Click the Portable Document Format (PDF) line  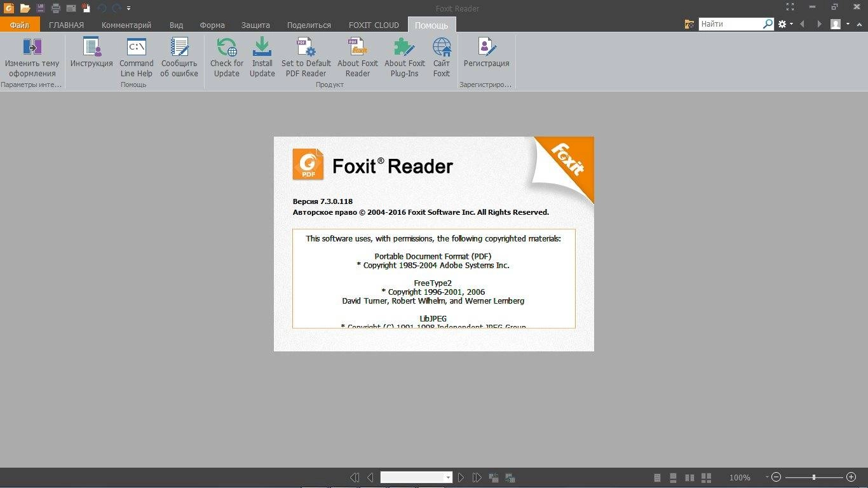(433, 257)
